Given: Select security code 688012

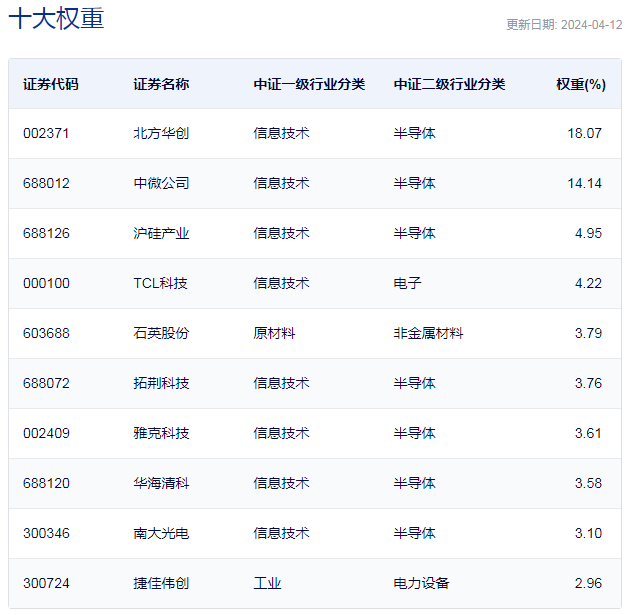Looking at the screenshot, I should coord(46,184).
